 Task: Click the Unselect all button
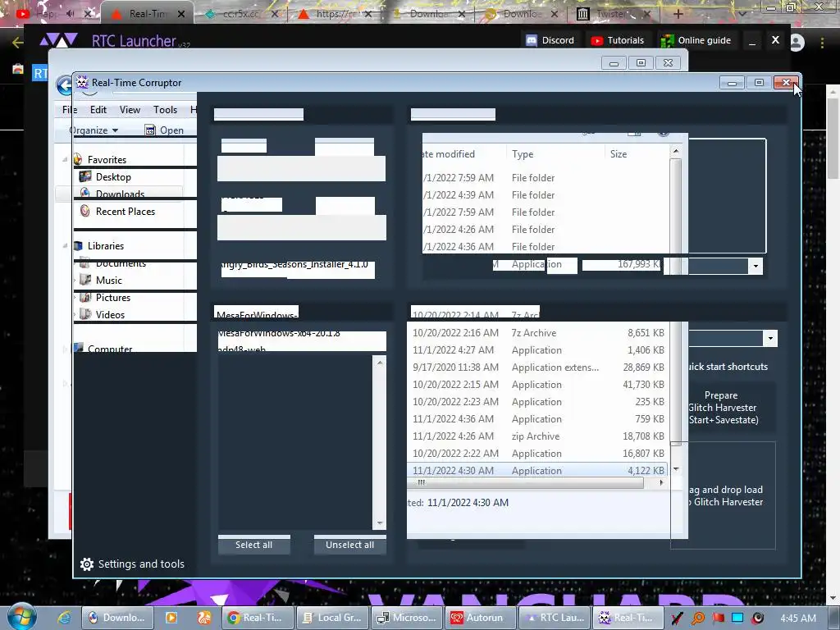click(349, 545)
